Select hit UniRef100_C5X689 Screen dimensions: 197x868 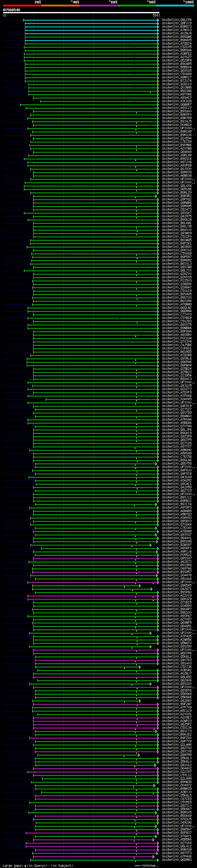point(176,74)
